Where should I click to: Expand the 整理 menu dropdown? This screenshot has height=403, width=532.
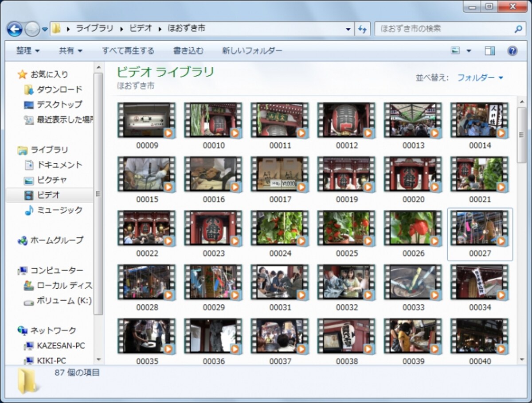[28, 51]
